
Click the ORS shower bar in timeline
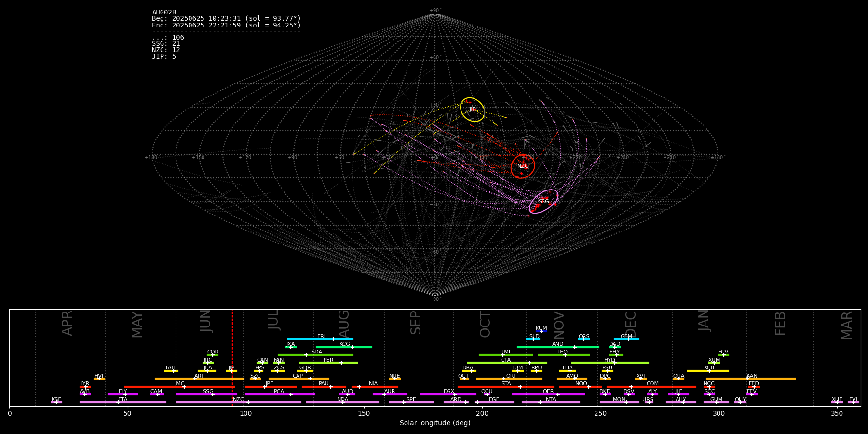tap(584, 339)
